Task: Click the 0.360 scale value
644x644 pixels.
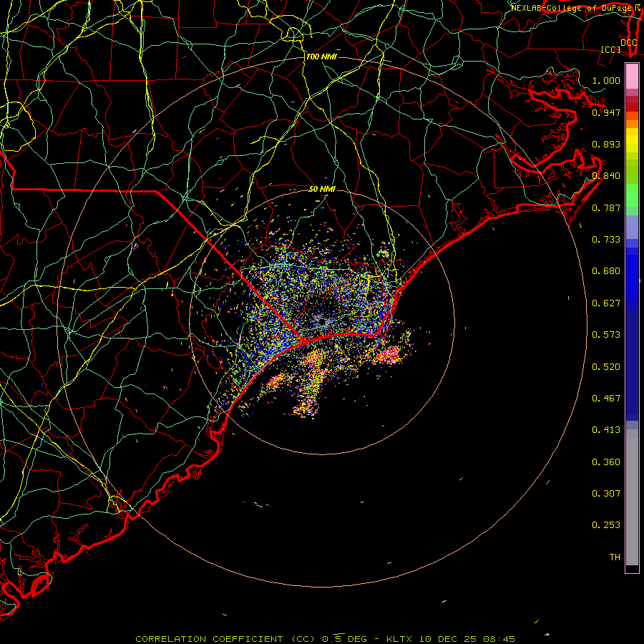Action: (606, 462)
